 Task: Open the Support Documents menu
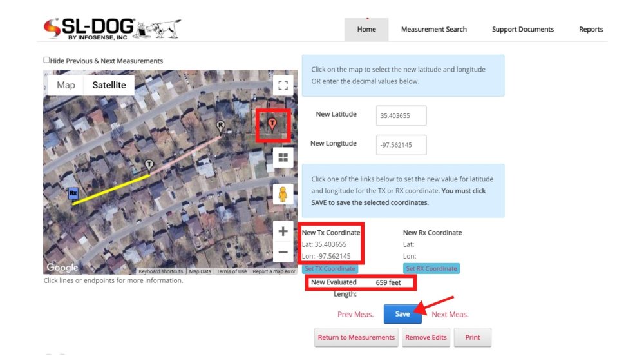pyautogui.click(x=523, y=29)
